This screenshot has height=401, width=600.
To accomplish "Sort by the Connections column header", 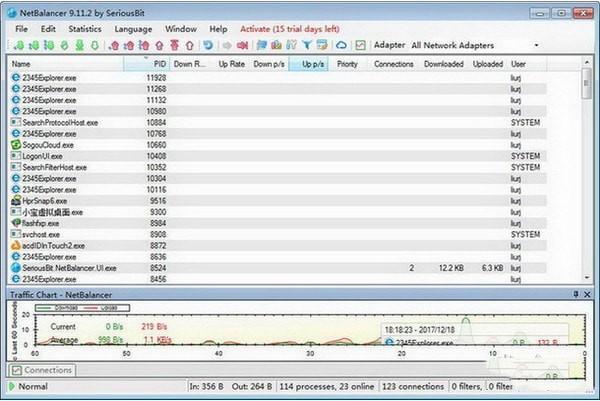I will point(393,64).
